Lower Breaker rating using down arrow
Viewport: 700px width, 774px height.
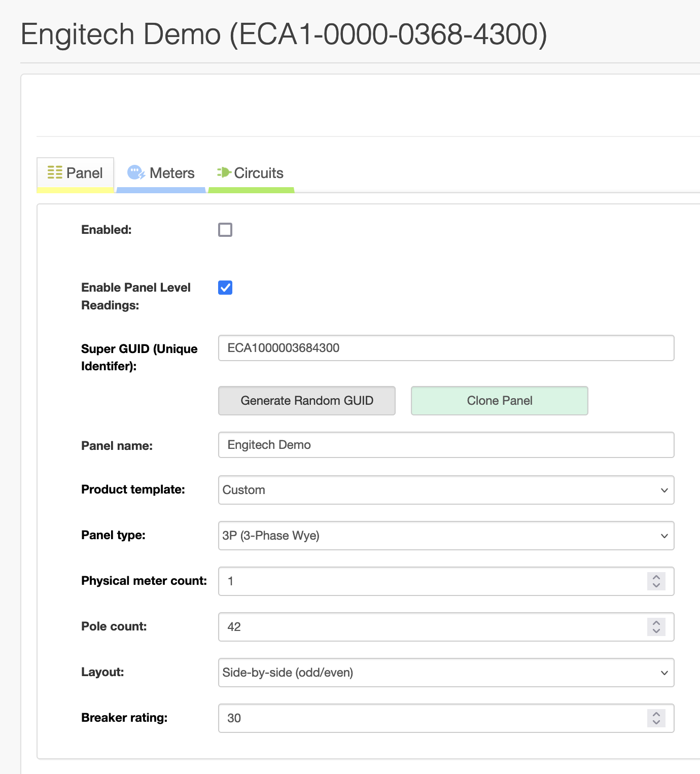(x=656, y=722)
